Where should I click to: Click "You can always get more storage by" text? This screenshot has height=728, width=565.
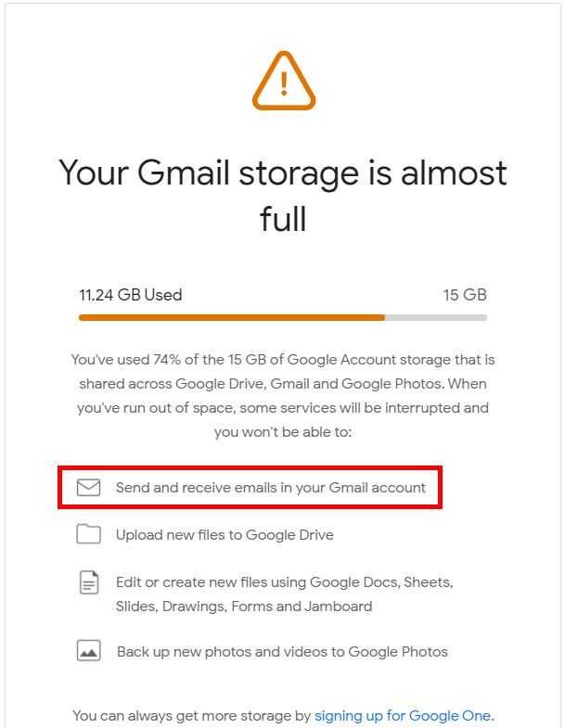click(x=192, y=715)
